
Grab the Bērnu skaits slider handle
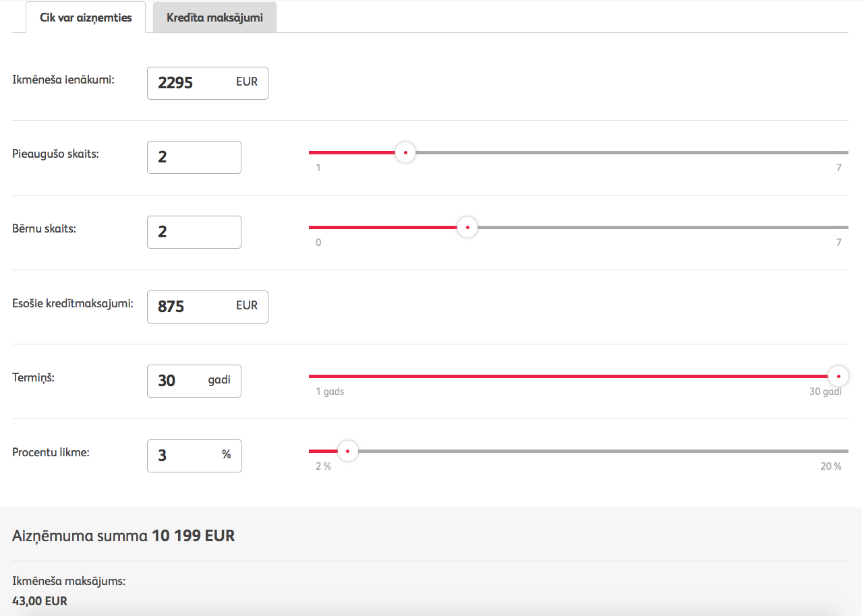coord(467,228)
